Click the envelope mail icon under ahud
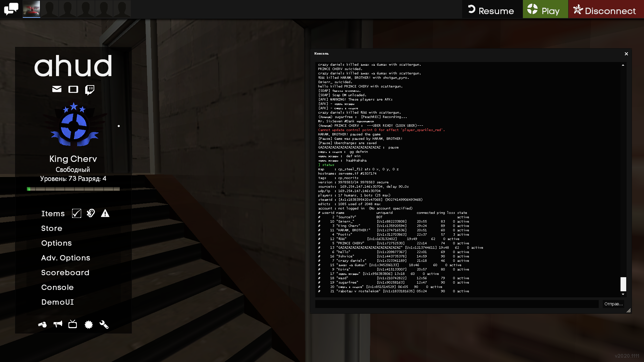Screen dimensions: 644x362 pyautogui.click(x=57, y=89)
